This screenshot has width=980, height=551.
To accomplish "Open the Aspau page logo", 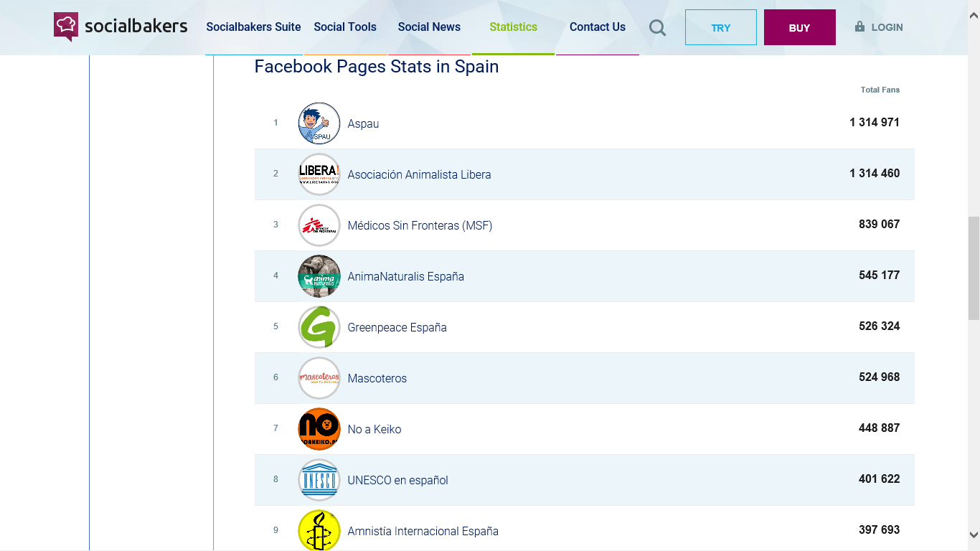I will (319, 123).
